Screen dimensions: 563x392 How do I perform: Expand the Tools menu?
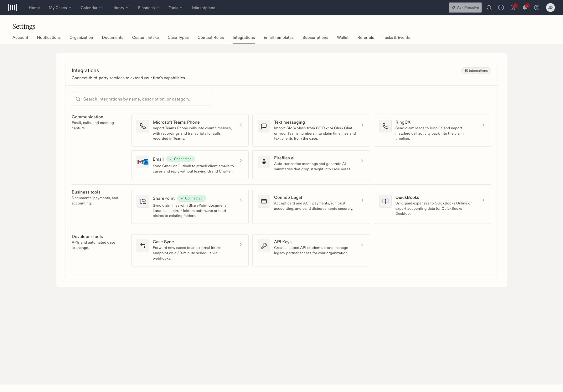[x=175, y=8]
